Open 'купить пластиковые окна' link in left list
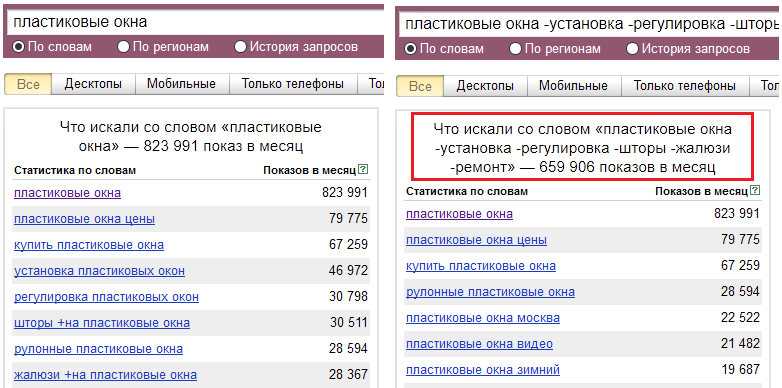This screenshot has width=782, height=388. [89, 245]
